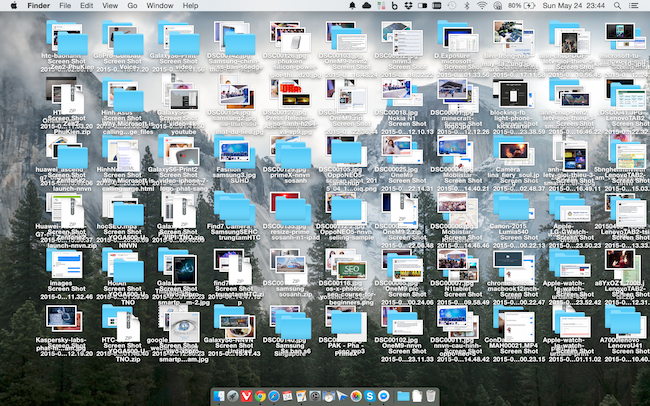Toggle the Bluetooth status menu
This screenshot has width=650, height=406.
468,6
